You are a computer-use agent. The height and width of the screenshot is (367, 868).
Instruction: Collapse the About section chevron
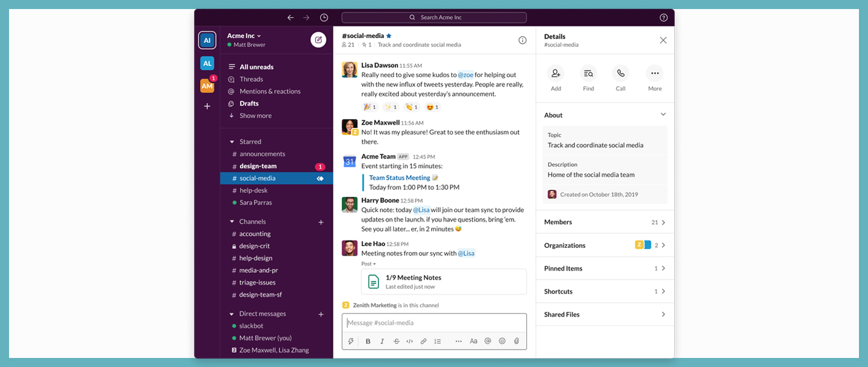tap(663, 114)
